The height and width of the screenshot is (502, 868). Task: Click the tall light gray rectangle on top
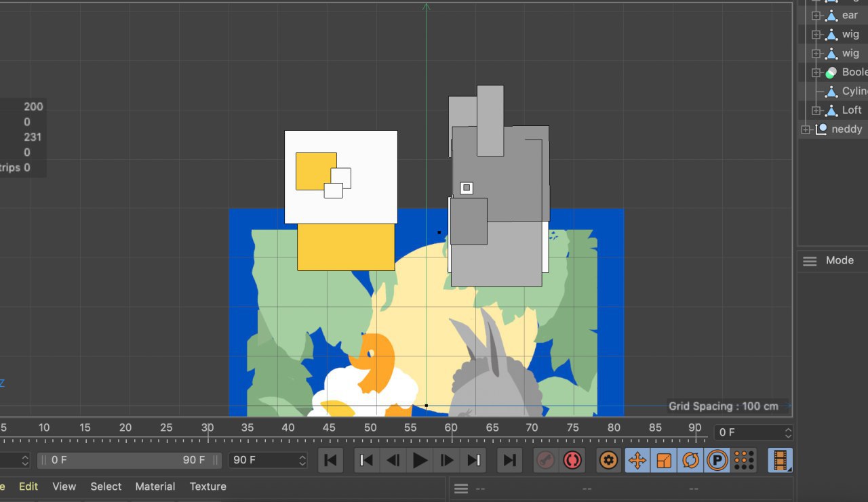[490, 121]
